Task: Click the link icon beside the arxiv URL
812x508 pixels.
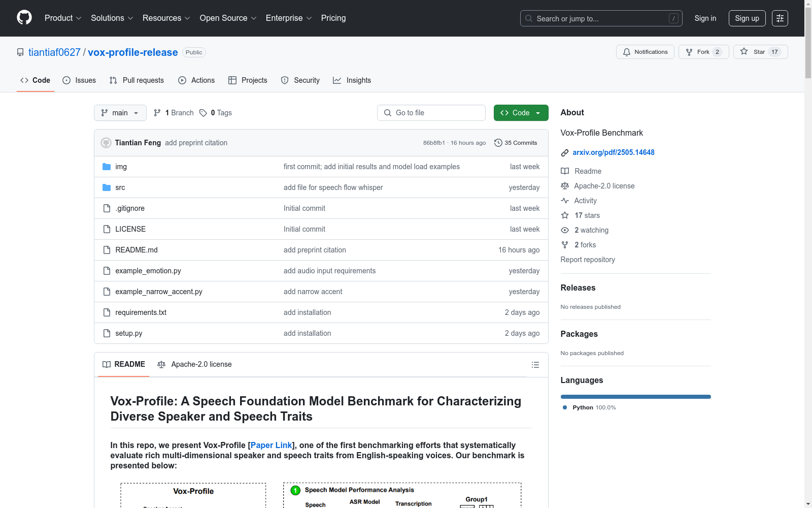Action: click(x=565, y=152)
